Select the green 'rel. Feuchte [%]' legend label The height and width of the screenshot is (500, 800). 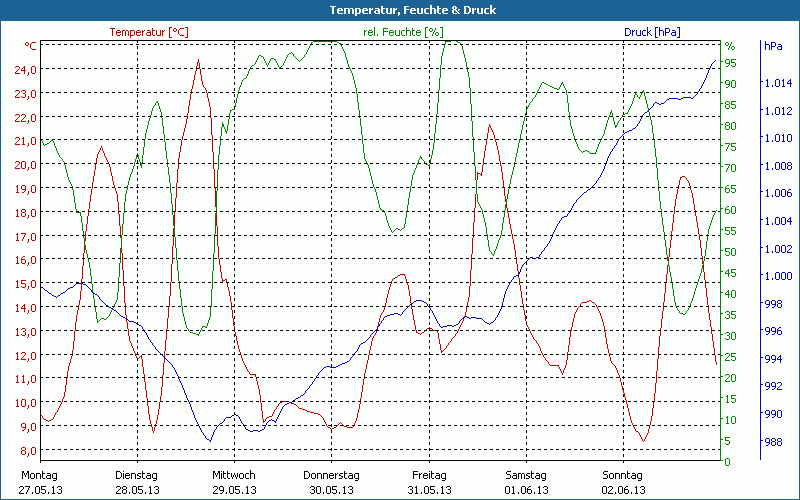click(x=402, y=32)
